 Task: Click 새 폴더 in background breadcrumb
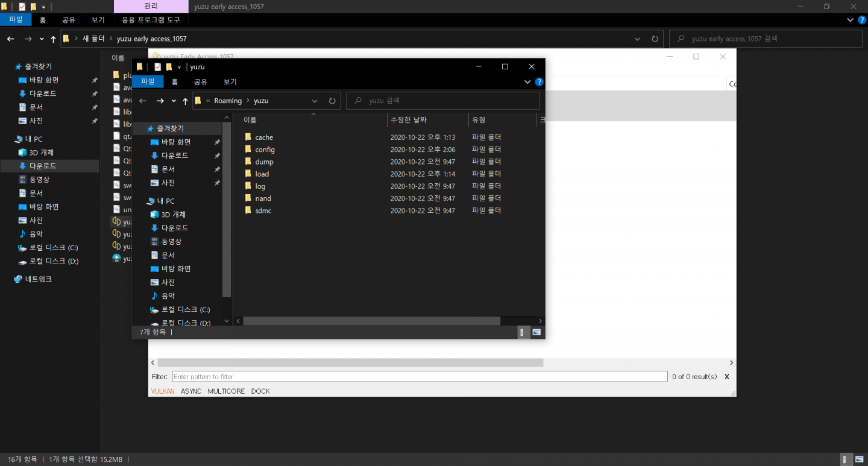click(x=93, y=39)
